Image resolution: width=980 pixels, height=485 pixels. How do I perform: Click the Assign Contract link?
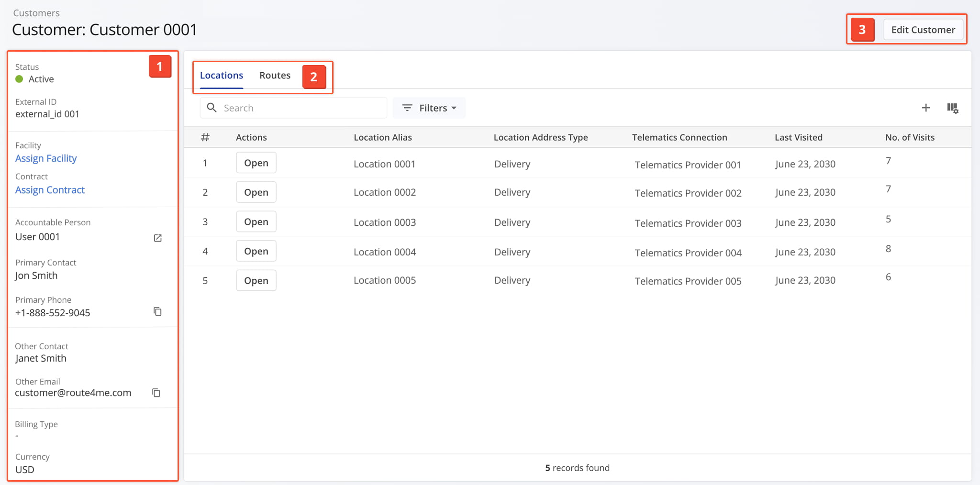point(50,190)
